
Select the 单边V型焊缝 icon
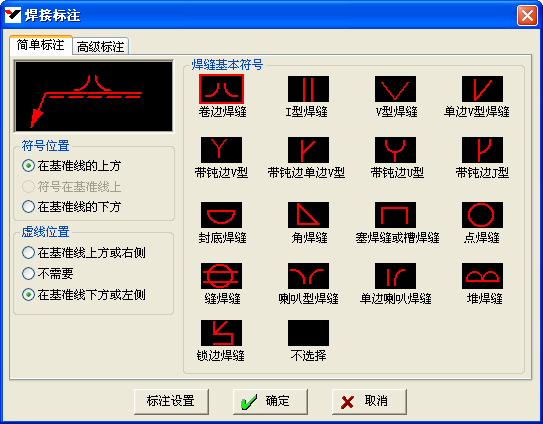(x=482, y=89)
